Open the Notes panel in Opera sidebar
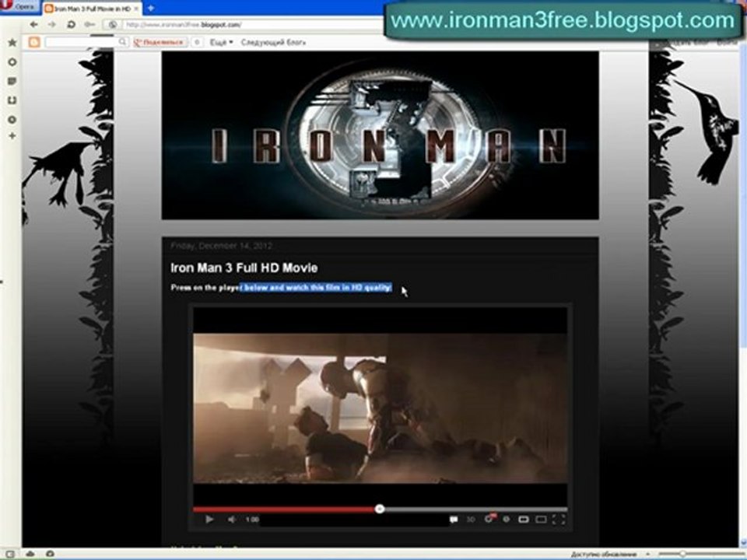Viewport: 747px width, 560px height. point(12,82)
